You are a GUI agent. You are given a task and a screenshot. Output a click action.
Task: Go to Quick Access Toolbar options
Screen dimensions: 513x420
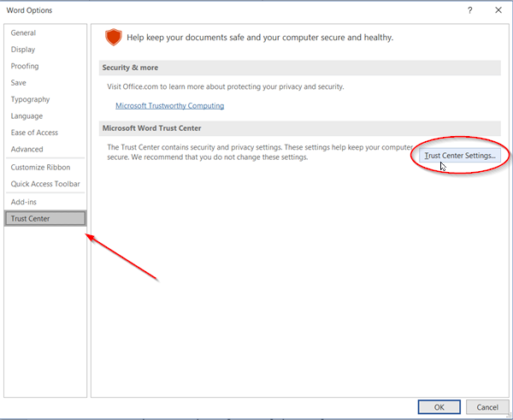45,184
